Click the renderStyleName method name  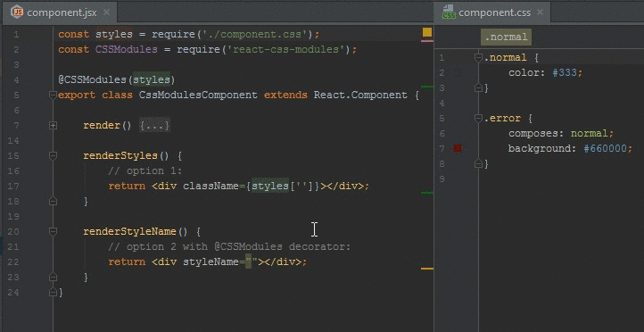[130, 232]
